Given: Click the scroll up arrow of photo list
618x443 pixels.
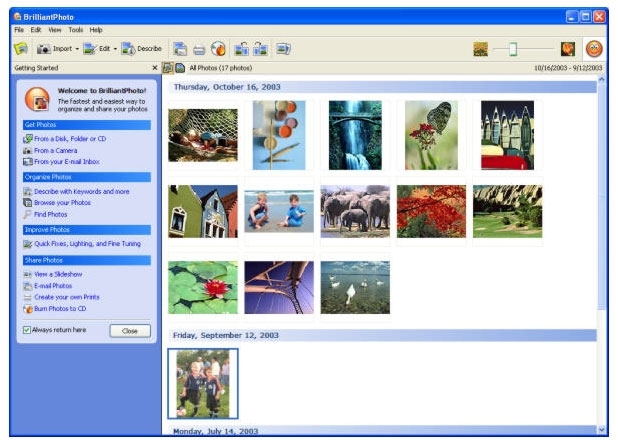Looking at the screenshot, I should 601,80.
